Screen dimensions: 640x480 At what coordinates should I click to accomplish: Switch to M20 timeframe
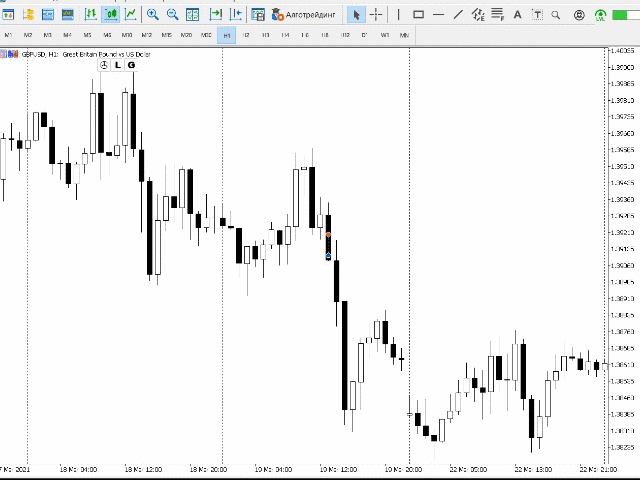(x=186, y=35)
